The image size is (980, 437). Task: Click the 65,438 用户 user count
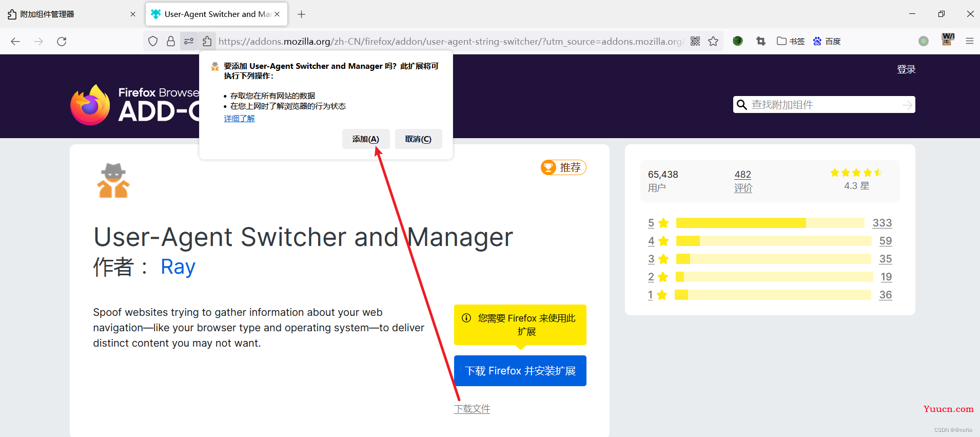(x=663, y=181)
